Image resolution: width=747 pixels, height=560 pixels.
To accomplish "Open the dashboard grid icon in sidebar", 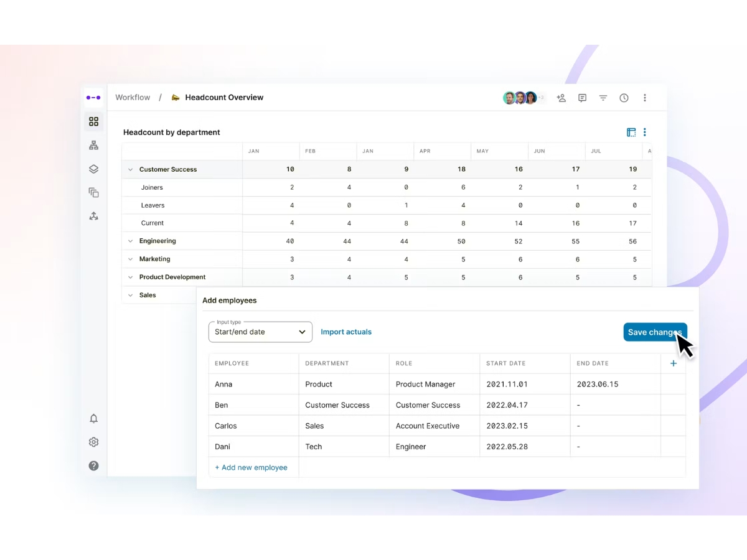I will coord(93,121).
